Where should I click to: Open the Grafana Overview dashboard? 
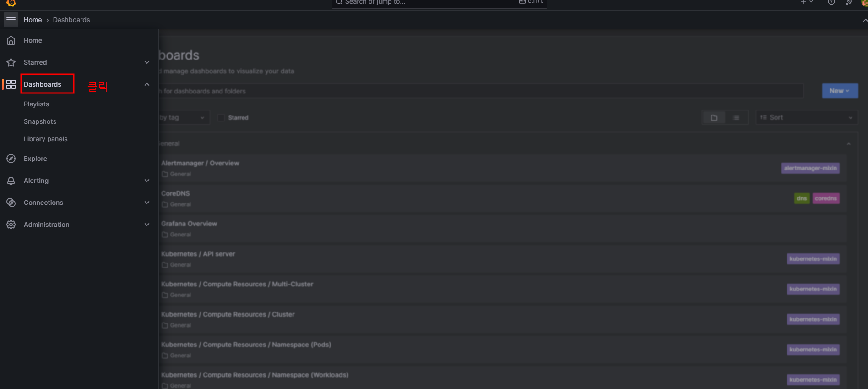[x=189, y=224]
